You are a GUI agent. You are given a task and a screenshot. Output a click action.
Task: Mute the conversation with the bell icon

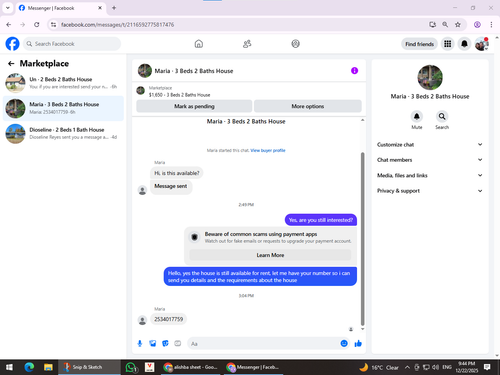click(417, 116)
